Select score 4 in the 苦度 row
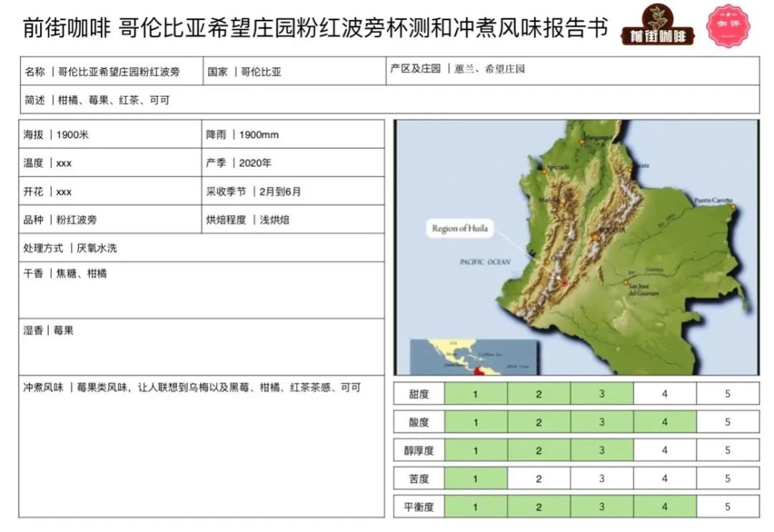The height and width of the screenshot is (532, 774). click(x=665, y=478)
